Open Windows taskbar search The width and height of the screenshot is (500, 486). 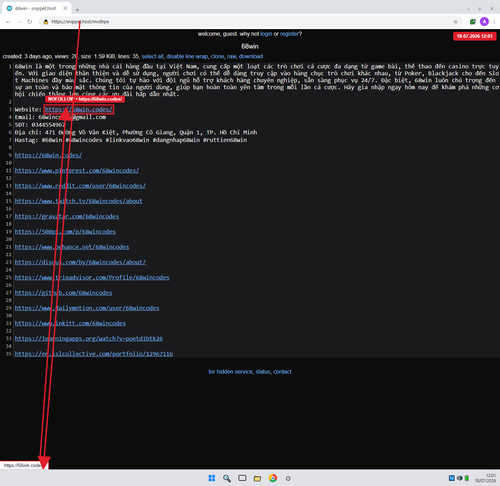click(x=227, y=478)
